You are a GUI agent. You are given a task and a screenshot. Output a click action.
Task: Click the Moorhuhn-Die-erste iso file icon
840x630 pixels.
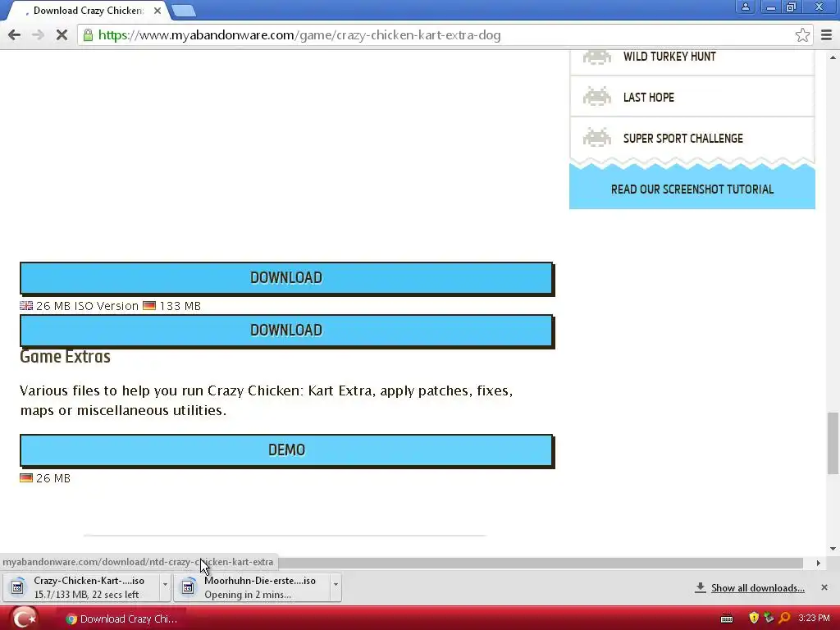pos(188,587)
